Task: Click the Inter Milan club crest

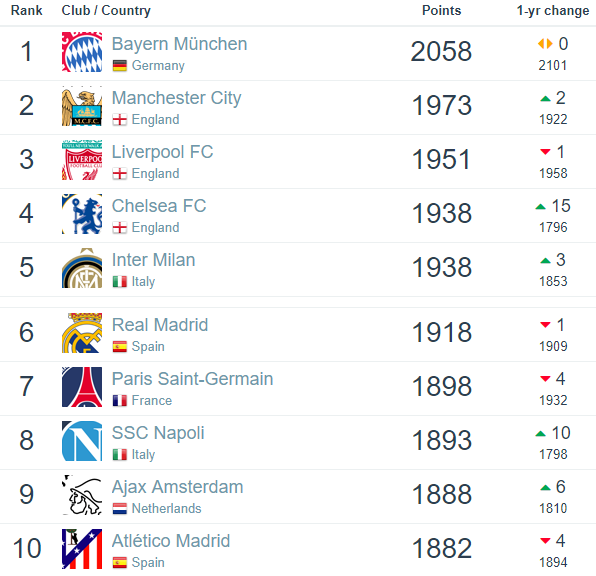Action: pos(82,268)
